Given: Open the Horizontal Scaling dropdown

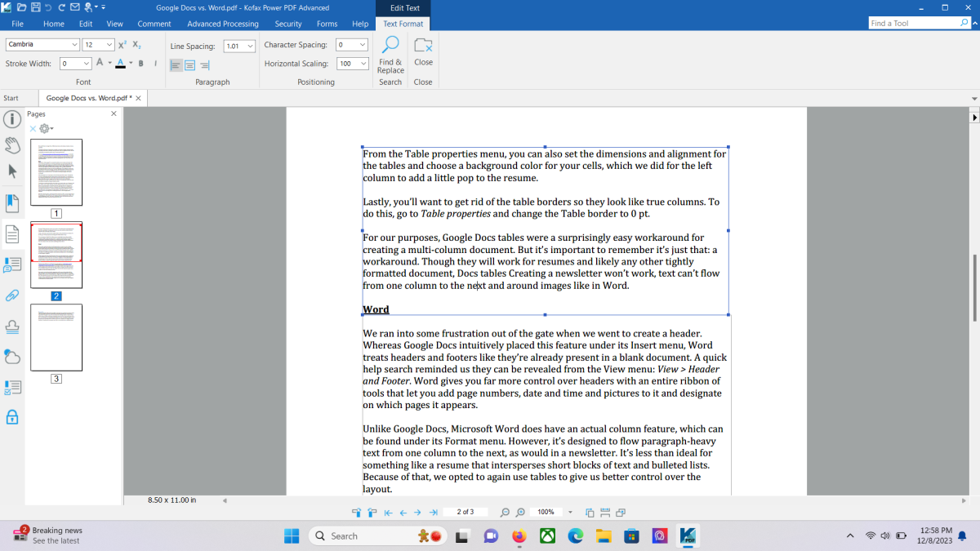Looking at the screenshot, I should point(363,63).
